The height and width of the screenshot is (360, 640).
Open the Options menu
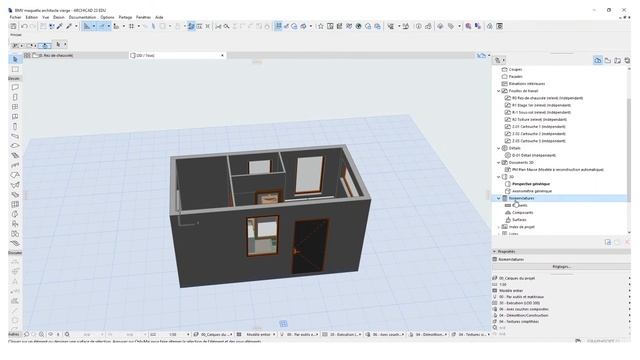(x=107, y=17)
